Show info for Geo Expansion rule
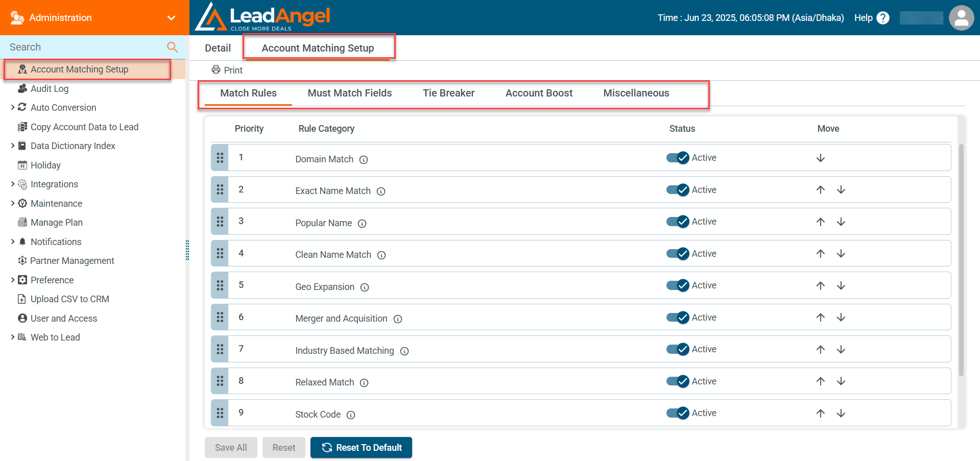The height and width of the screenshot is (461, 980). [x=365, y=287]
